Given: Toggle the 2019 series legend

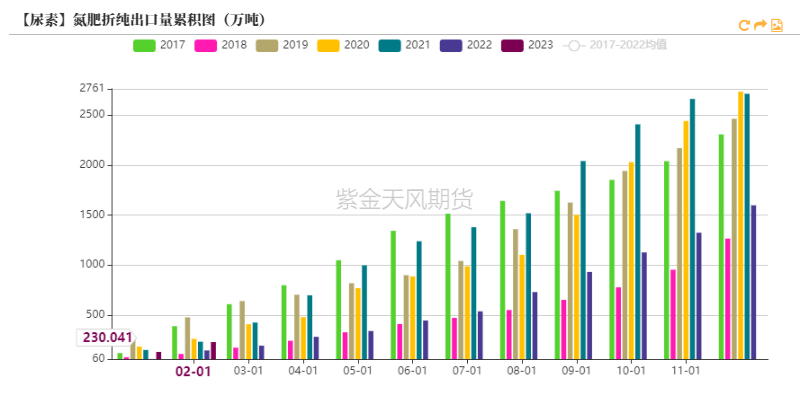Looking at the screenshot, I should coord(282,45).
